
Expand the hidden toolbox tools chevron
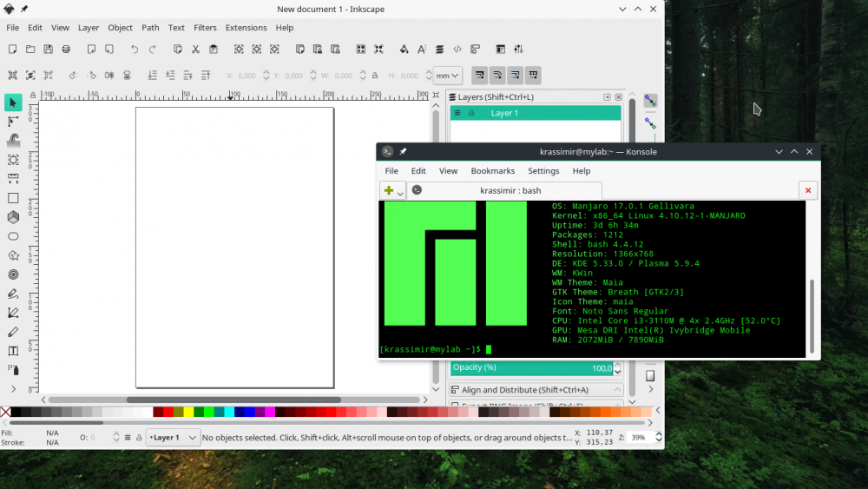[x=13, y=389]
